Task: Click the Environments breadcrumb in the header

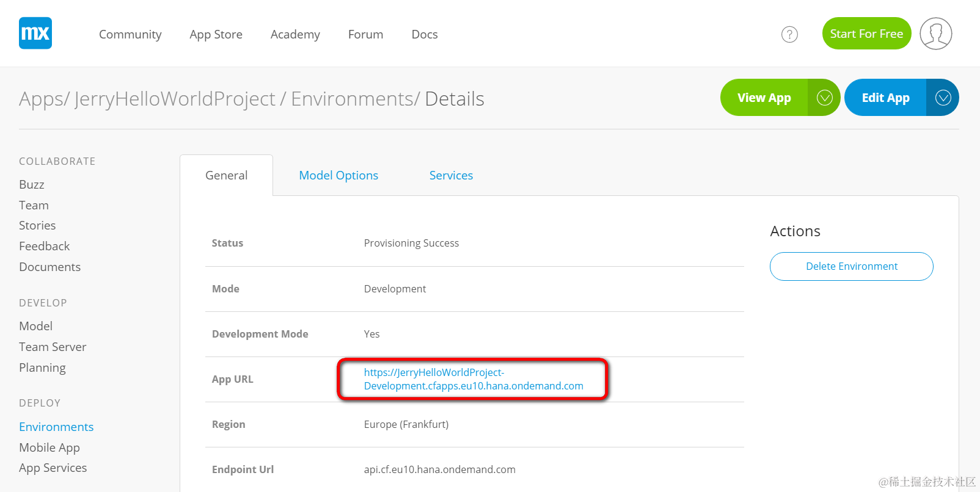Action: (x=353, y=99)
